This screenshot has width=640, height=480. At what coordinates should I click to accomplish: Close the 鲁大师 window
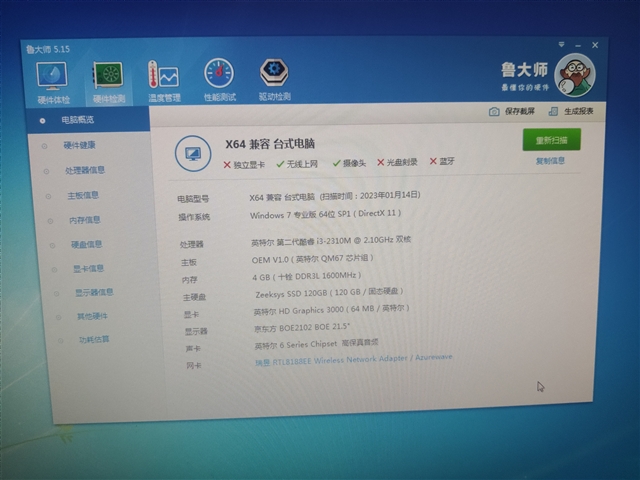(x=595, y=45)
